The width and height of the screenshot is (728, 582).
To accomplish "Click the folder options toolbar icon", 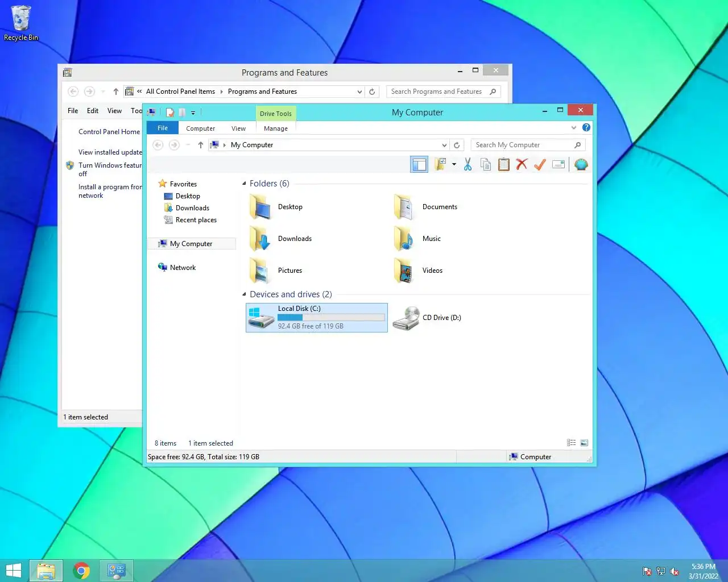I will 441,165.
